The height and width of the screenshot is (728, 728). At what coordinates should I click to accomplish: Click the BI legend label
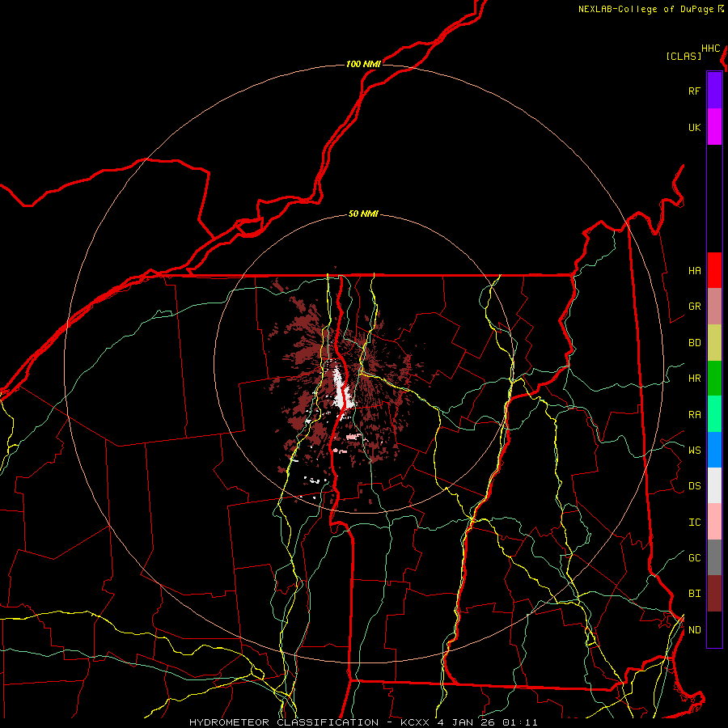coord(694,594)
